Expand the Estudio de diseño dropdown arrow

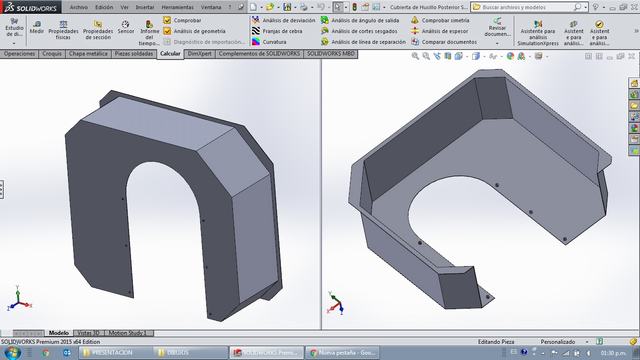[x=14, y=43]
